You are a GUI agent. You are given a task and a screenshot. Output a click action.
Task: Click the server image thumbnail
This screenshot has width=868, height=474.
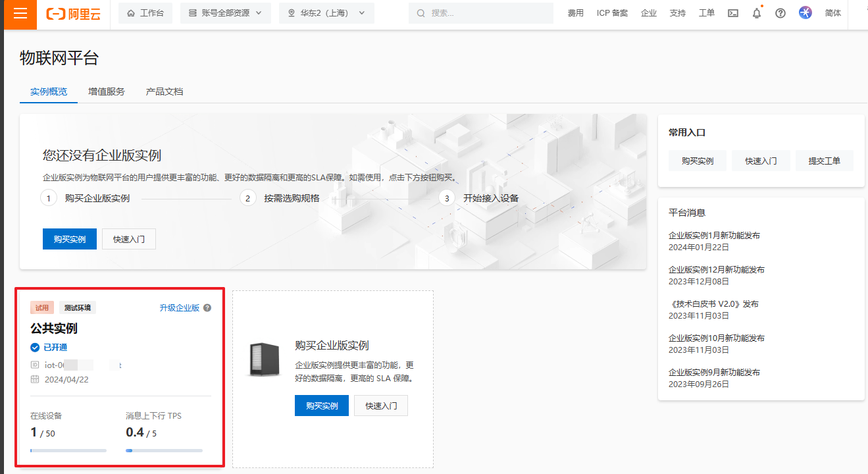264,359
